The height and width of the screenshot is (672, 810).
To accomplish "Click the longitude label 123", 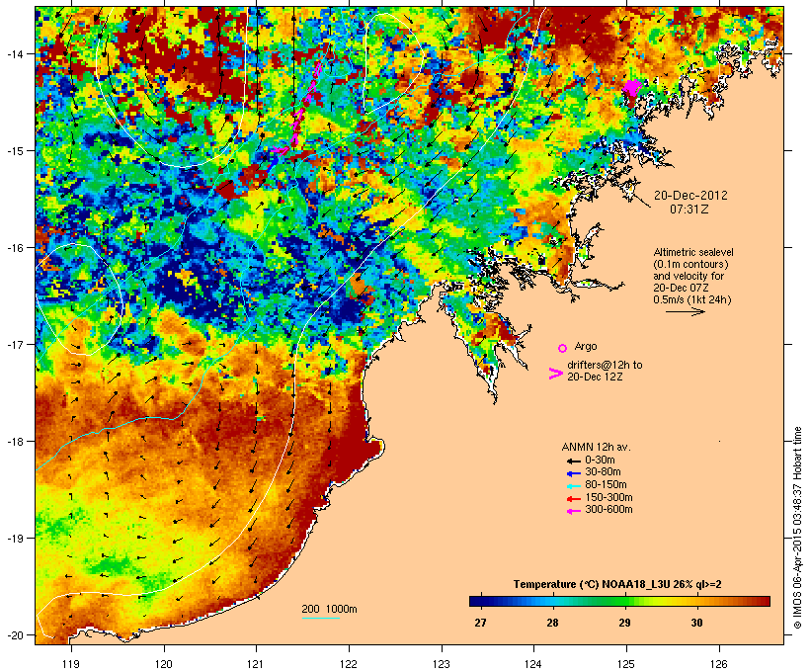I will pos(442,664).
